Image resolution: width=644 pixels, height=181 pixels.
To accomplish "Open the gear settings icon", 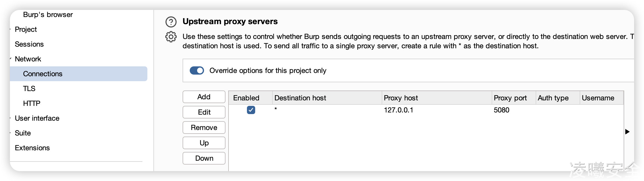I will click(171, 37).
